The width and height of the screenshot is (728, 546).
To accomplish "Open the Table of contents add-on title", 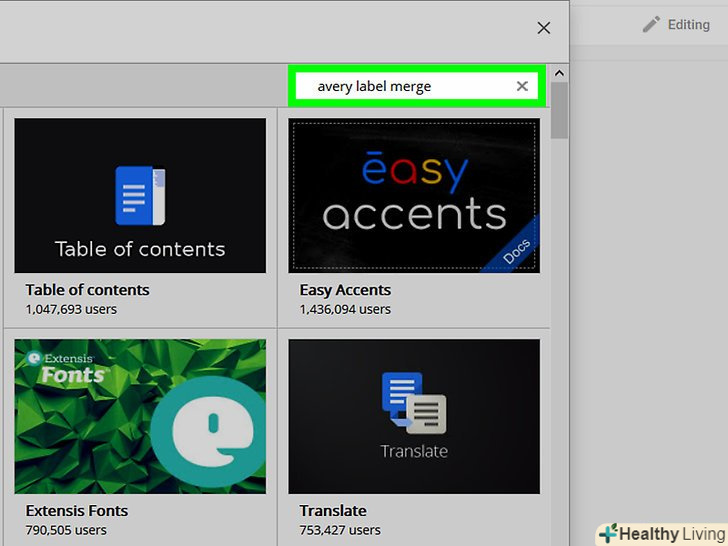I will point(87,290).
